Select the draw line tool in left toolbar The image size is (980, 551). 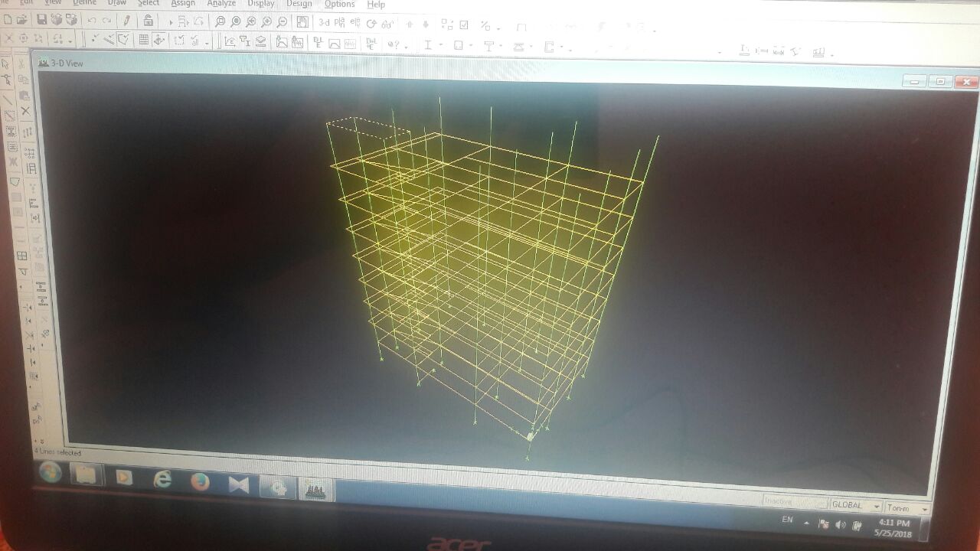(x=8, y=99)
